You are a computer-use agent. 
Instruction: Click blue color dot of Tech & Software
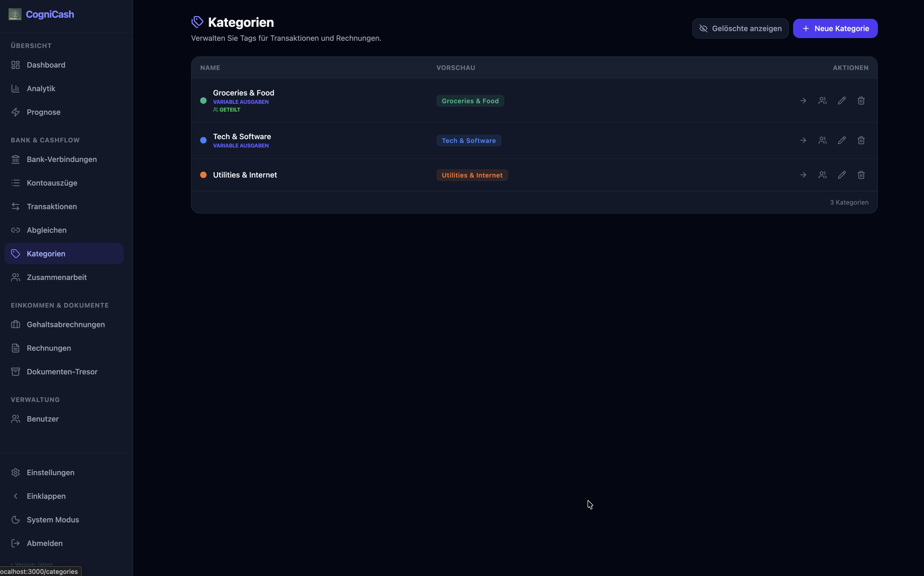coord(203,140)
